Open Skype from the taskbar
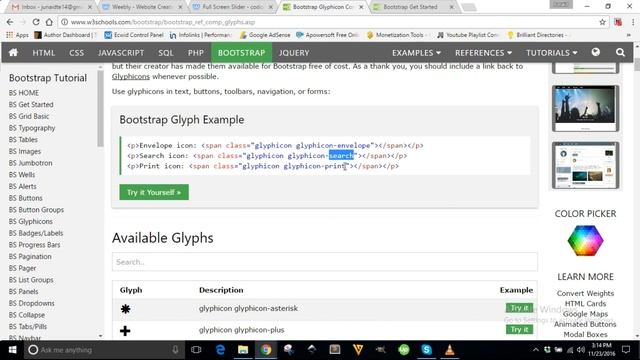Viewport: 640px width, 360px height. [427, 350]
